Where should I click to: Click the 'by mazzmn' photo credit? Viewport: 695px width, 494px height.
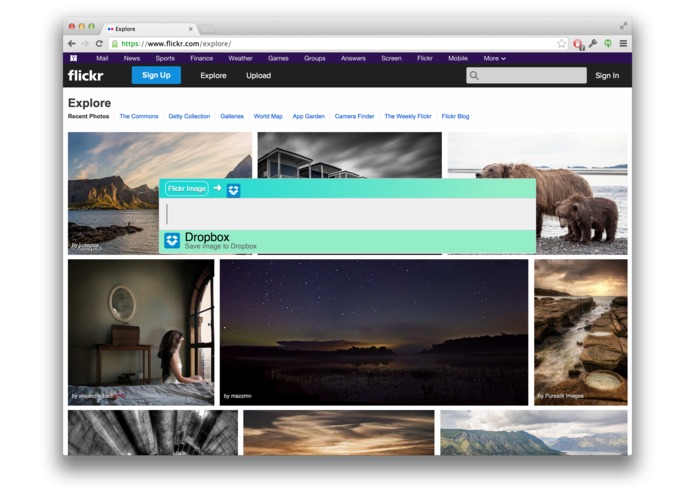238,396
